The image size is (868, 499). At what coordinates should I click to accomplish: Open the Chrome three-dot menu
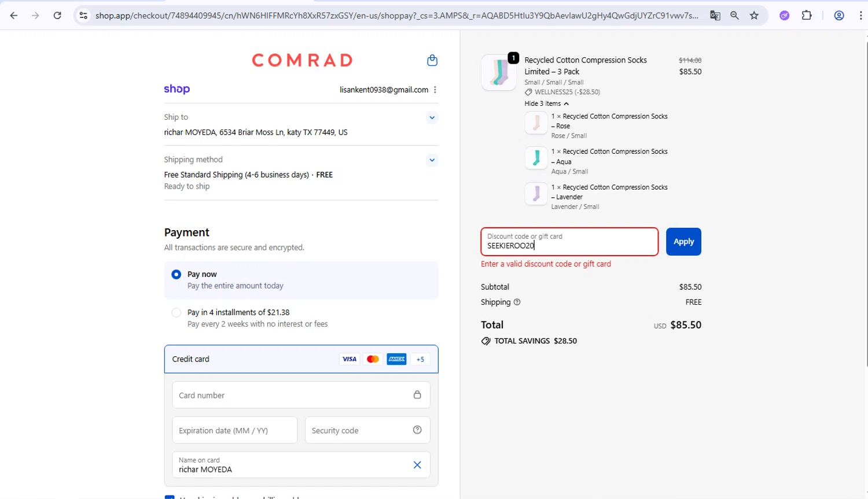point(861,16)
